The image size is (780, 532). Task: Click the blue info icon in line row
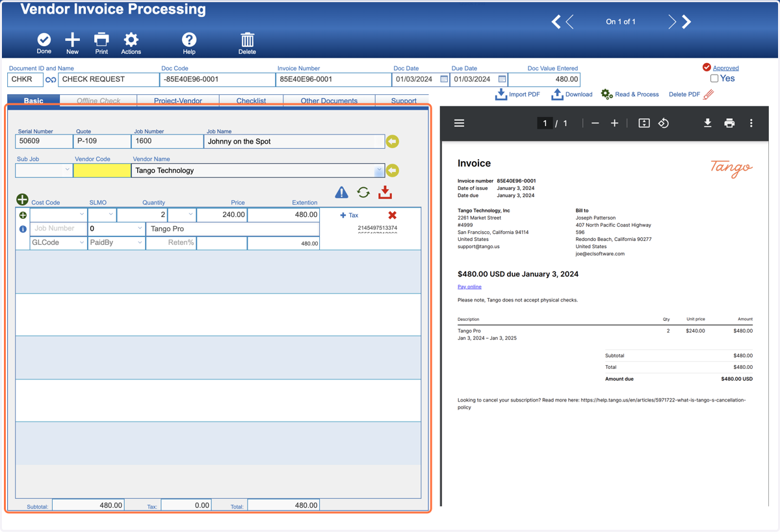click(23, 229)
